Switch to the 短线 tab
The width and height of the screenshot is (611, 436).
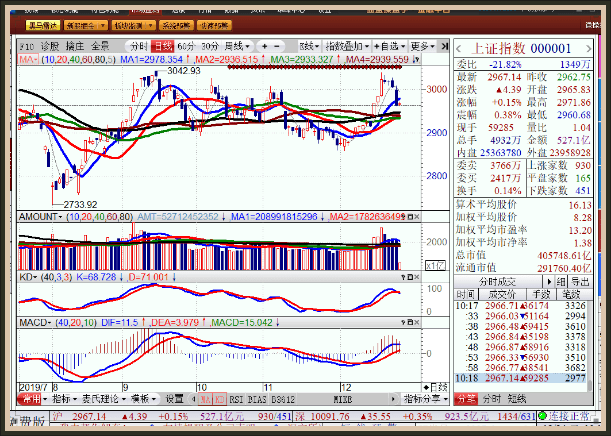(517, 399)
